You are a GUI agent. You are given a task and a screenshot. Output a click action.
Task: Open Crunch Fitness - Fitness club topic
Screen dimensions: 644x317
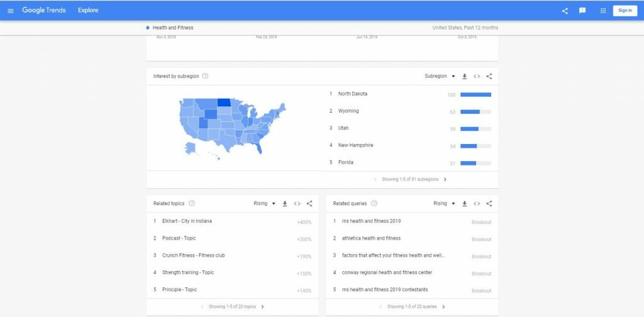pos(194,255)
